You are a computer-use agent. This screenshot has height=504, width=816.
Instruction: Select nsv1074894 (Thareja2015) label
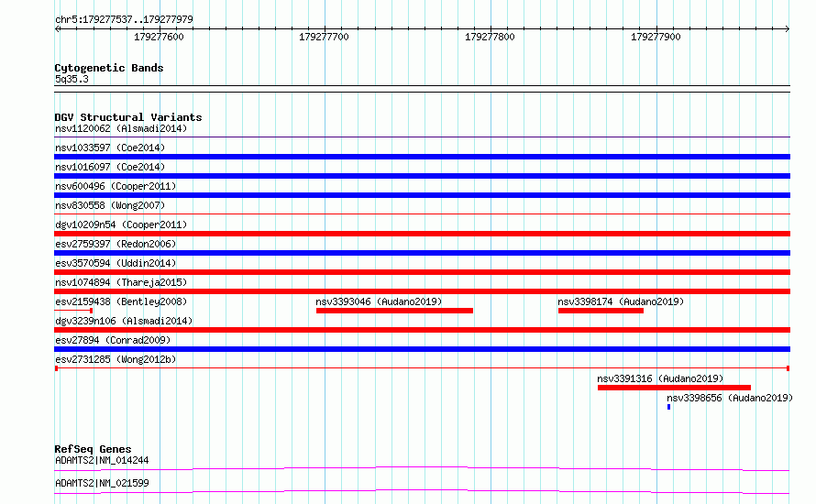click(x=121, y=282)
